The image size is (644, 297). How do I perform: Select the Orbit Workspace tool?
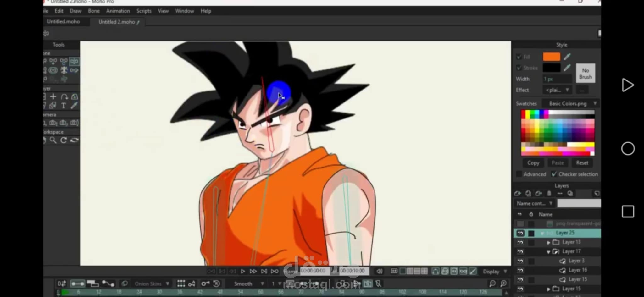coord(74,140)
